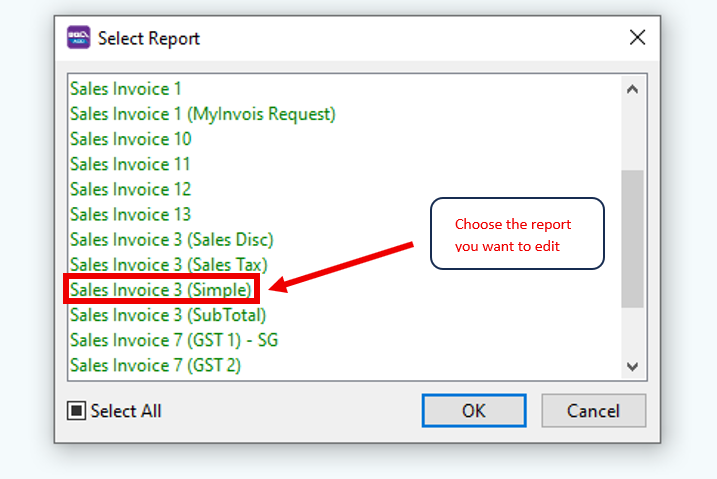The height and width of the screenshot is (479, 717).
Task: Select Sales Invoice 7 (GST 1) - SG
Action: [174, 340]
